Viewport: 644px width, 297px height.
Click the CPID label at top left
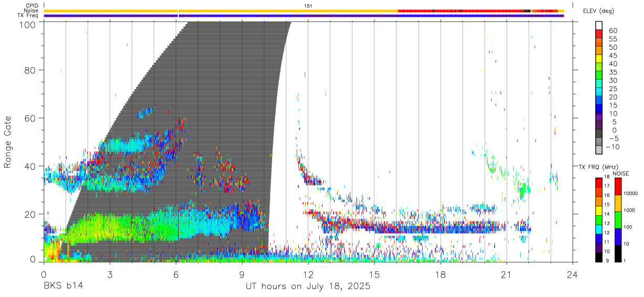tap(31, 6)
